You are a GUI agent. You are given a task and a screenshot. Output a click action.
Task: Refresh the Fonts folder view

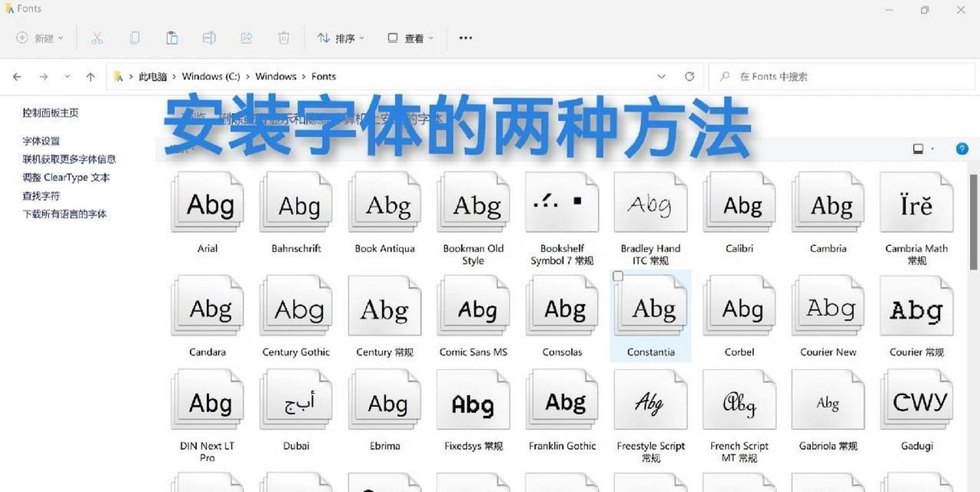(689, 76)
